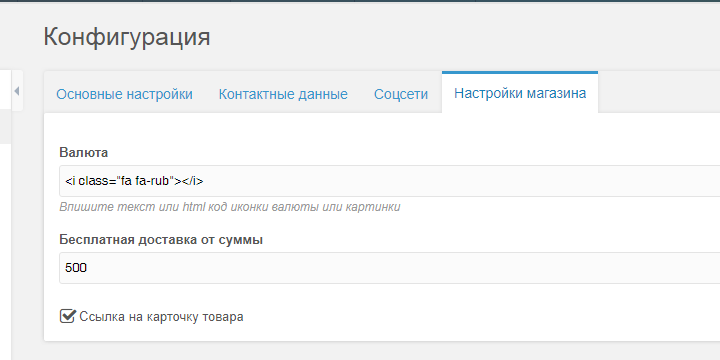
Task: Collapse the sidebar with the left arrow
Action: click(x=17, y=90)
